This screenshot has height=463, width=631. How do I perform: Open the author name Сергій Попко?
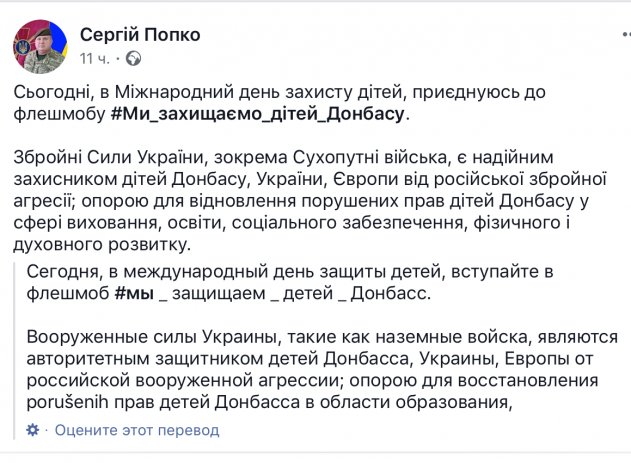pyautogui.click(x=140, y=35)
